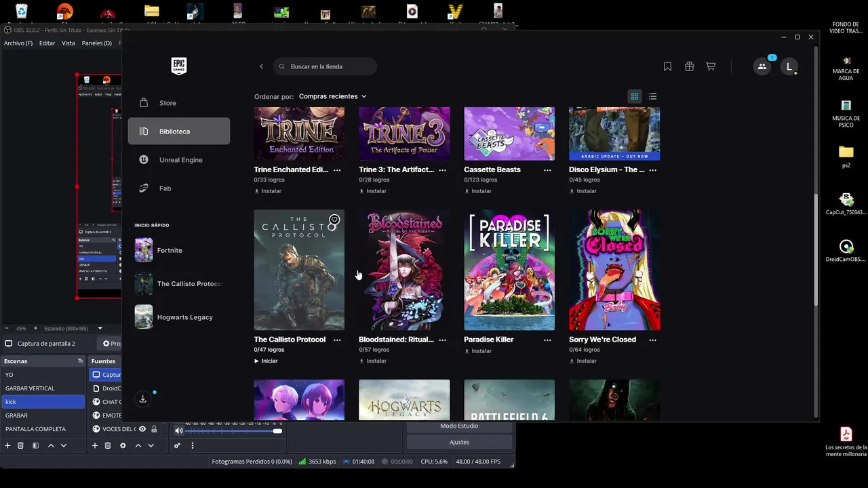Select the YO scene in OBS
The width and height of the screenshot is (868, 488).
click(x=43, y=375)
